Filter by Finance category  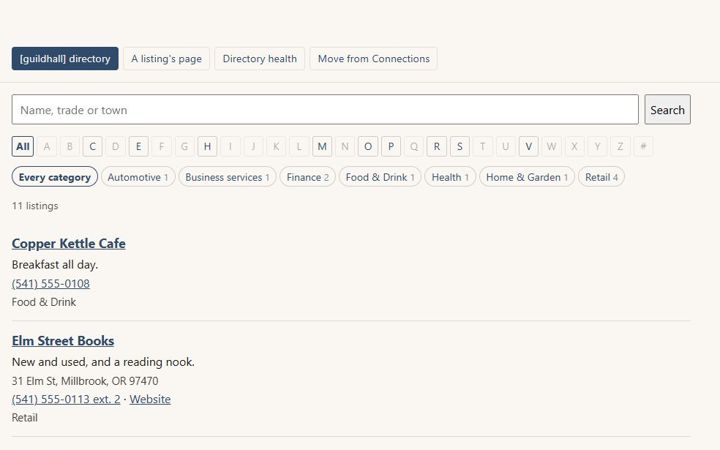[x=308, y=177]
